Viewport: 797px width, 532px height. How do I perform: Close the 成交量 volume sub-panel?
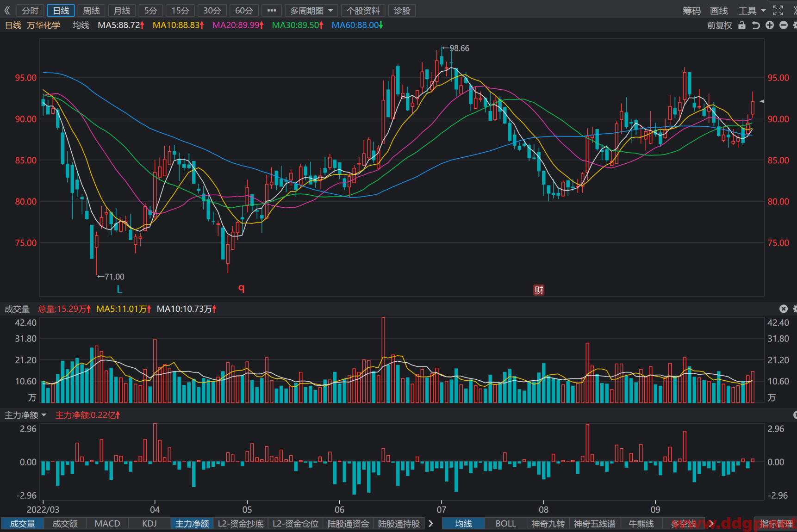point(783,309)
